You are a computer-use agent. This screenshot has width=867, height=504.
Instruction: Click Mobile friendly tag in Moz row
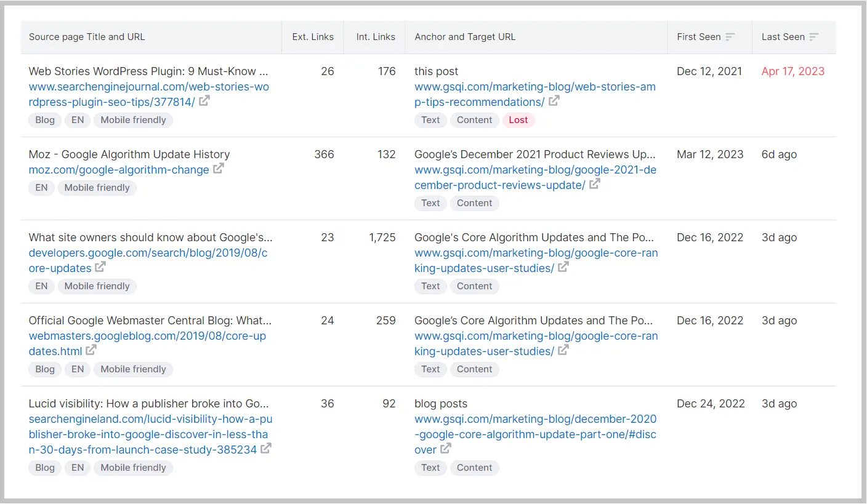tap(97, 188)
